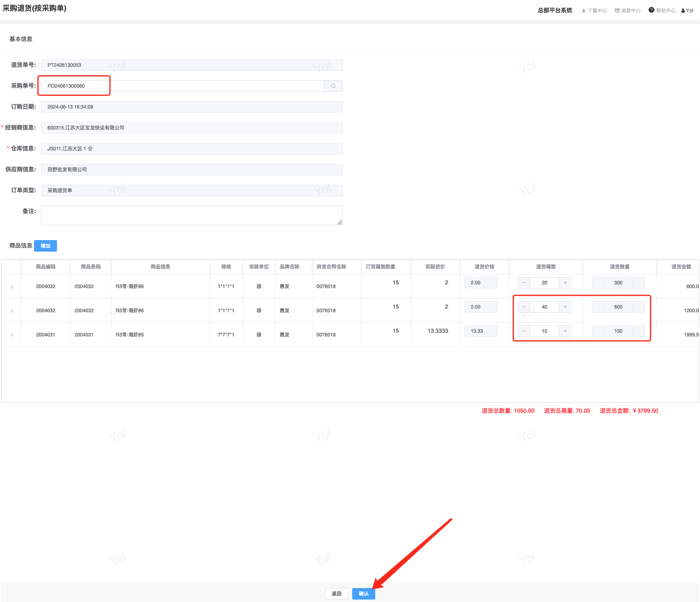Screen dimensions: 700x602
Task: Click the 退货单号 field PT2406130053
Action: 192,65
